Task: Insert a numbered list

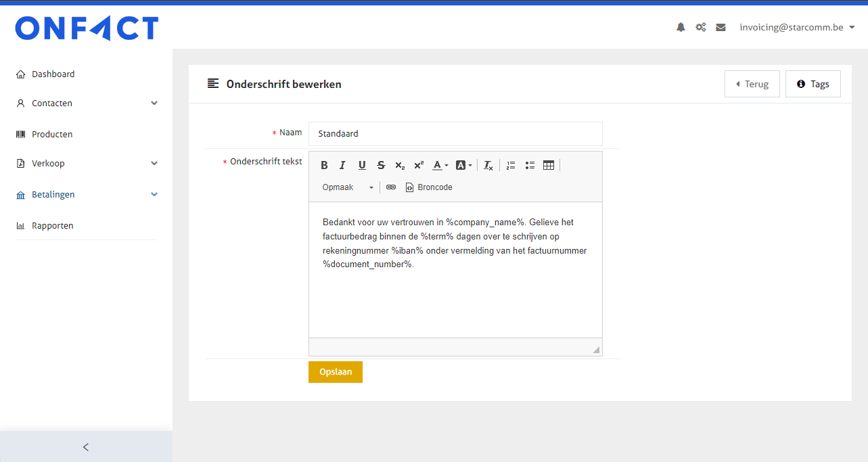Action: click(x=511, y=165)
